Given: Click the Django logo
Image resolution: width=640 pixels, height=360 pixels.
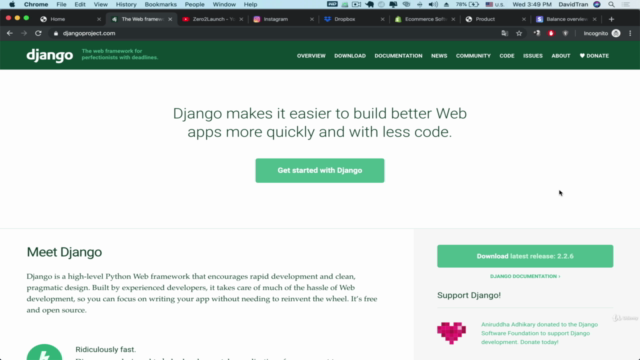Looking at the screenshot, I should pyautogui.click(x=50, y=56).
